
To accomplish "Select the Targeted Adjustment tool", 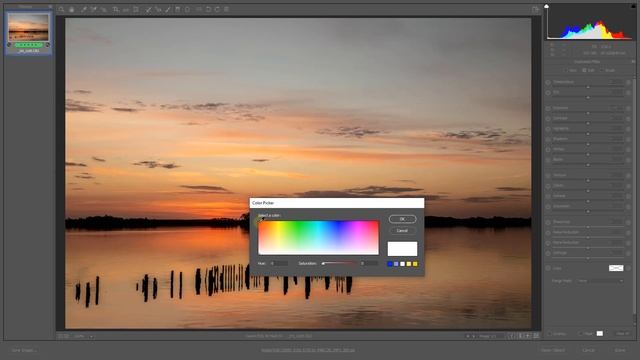I will 104,9.
